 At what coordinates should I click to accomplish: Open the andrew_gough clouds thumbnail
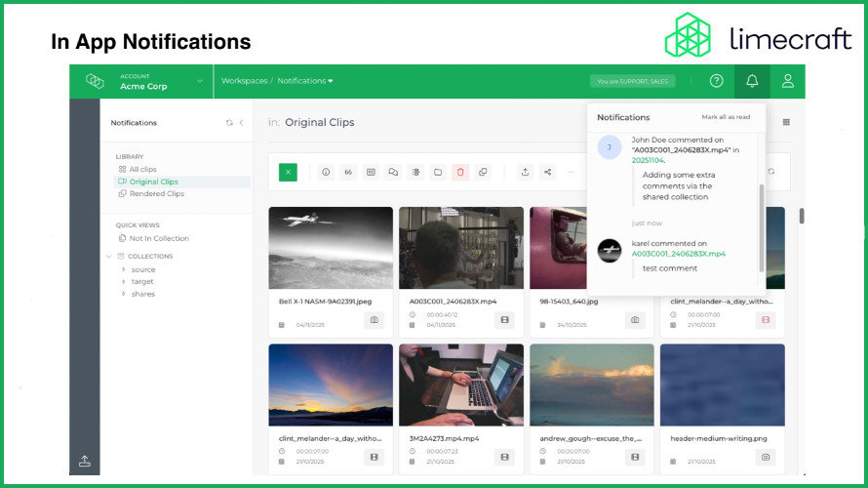point(592,385)
